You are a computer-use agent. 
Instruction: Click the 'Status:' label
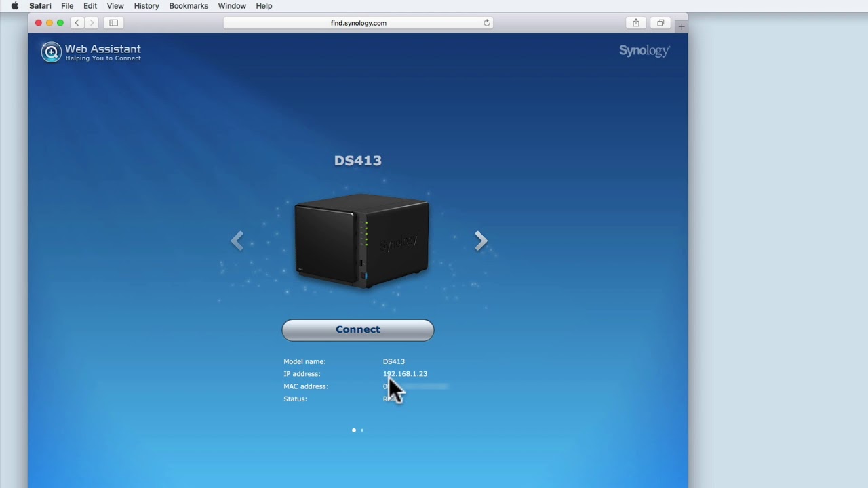[x=295, y=399]
